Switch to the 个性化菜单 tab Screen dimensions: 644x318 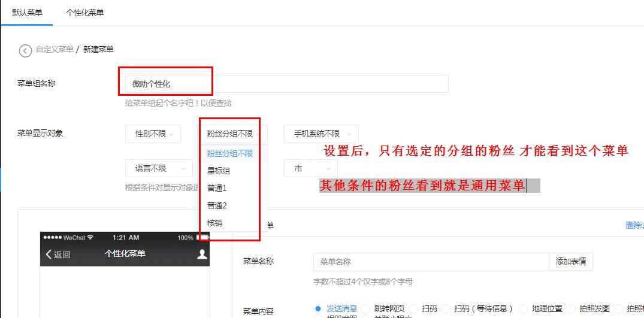coord(85,13)
